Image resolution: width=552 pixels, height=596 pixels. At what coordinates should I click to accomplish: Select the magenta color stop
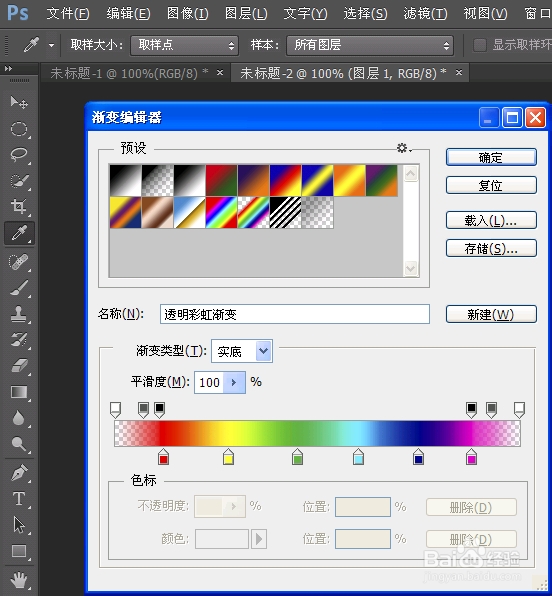(471, 457)
